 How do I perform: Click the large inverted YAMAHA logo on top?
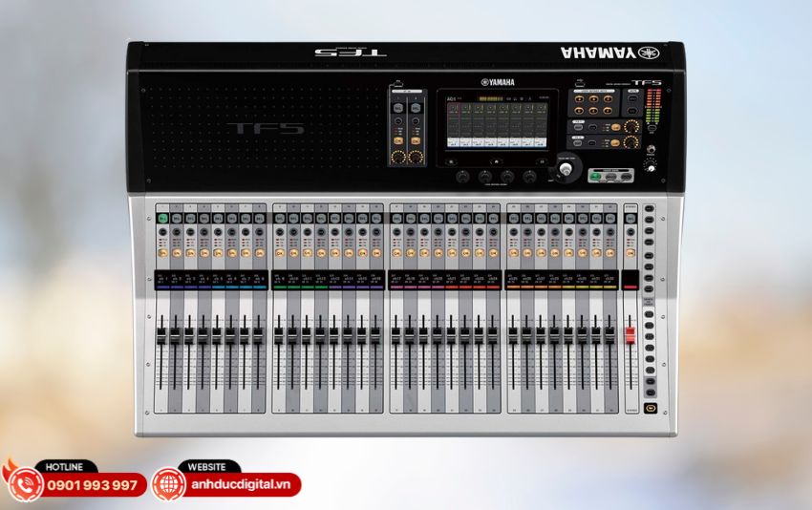pyautogui.click(x=610, y=53)
